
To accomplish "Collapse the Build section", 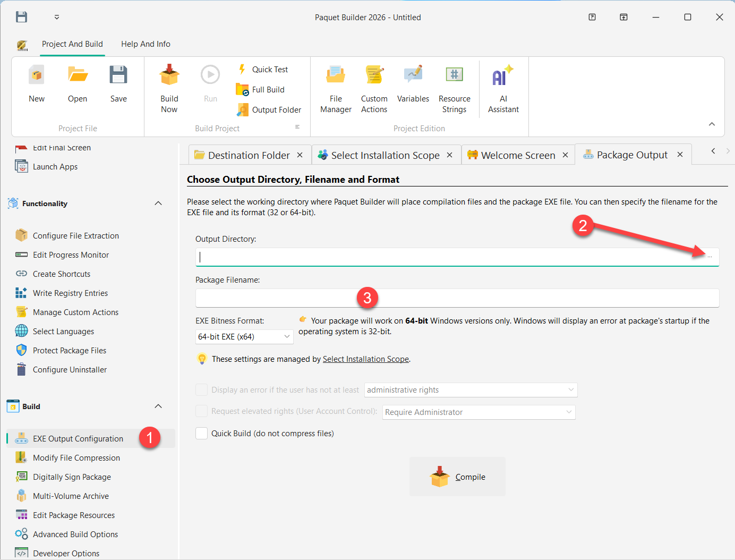I will coord(158,406).
